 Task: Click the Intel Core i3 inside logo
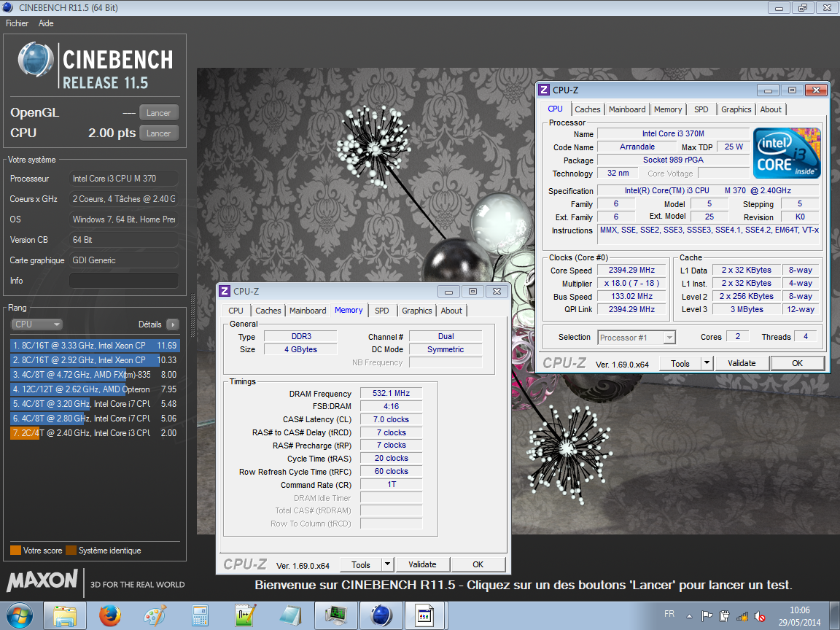(x=787, y=152)
